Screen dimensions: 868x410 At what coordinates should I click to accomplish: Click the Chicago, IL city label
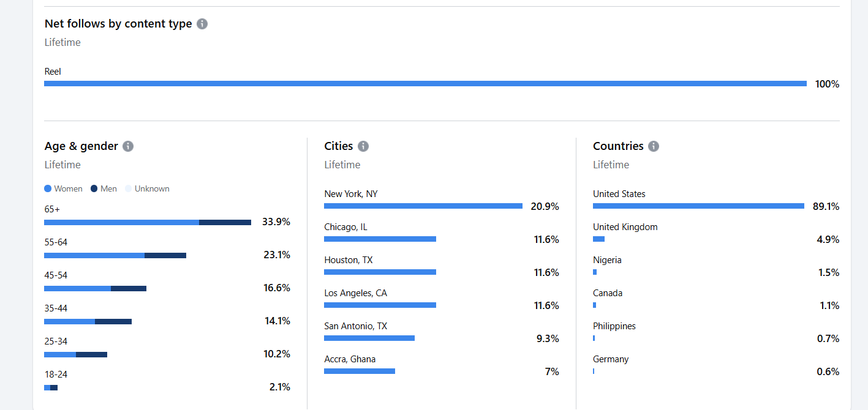tap(345, 227)
